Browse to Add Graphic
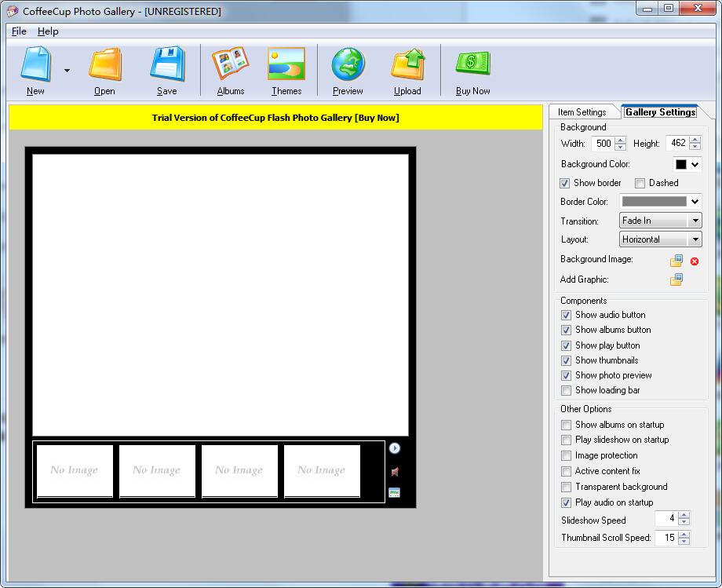 coord(676,279)
